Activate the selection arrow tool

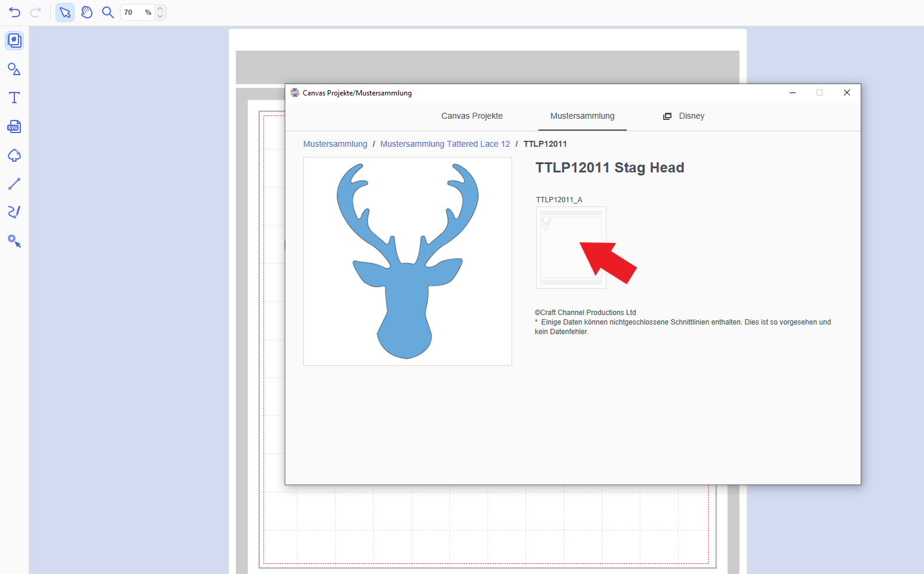(65, 13)
